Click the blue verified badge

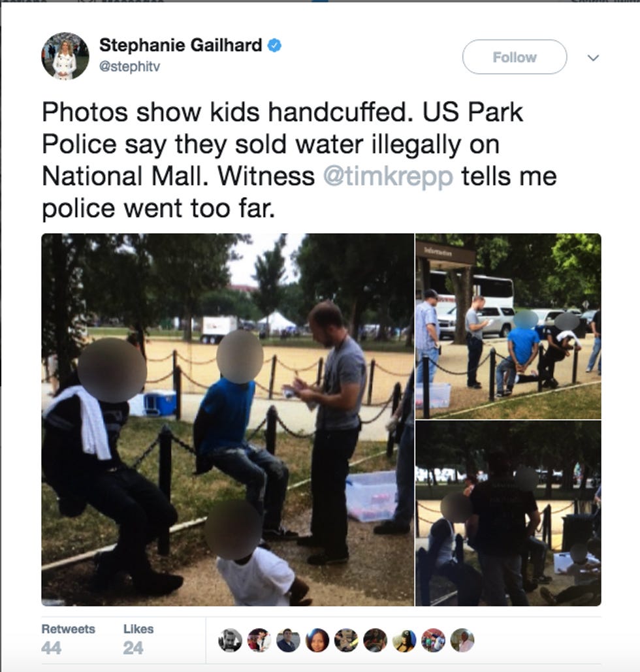(x=274, y=46)
